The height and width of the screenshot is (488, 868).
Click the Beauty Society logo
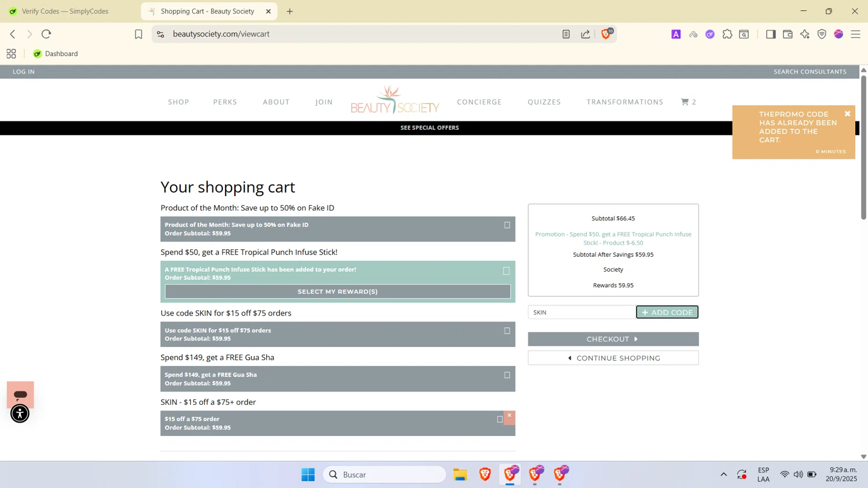395,100
